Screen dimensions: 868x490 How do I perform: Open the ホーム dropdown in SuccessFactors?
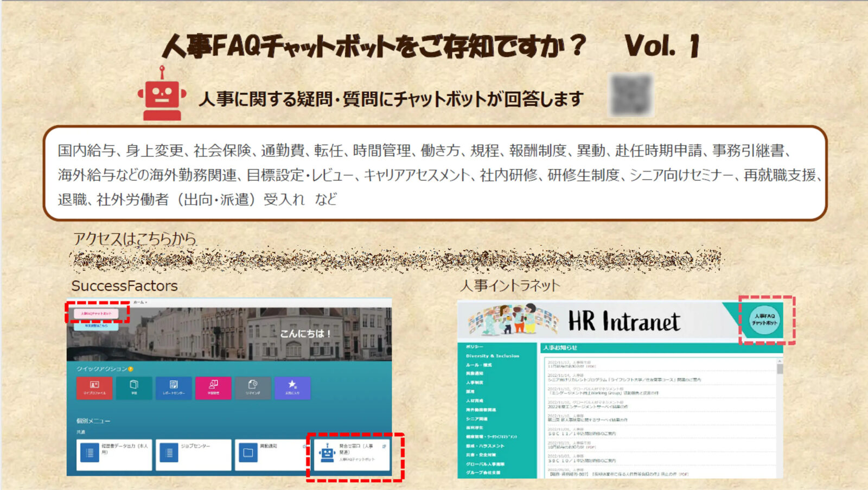[x=140, y=302]
